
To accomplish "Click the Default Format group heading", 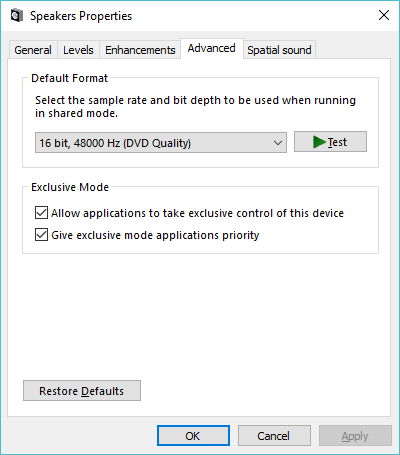I will (x=69, y=78).
